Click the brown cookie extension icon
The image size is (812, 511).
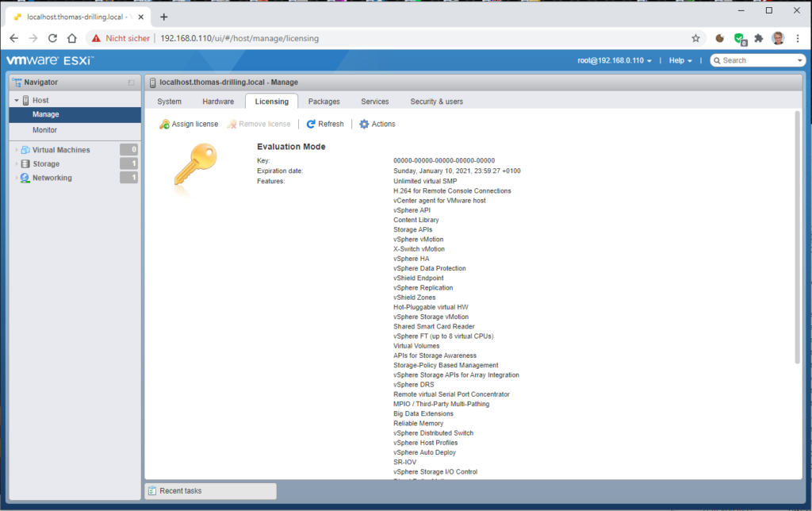click(x=719, y=38)
